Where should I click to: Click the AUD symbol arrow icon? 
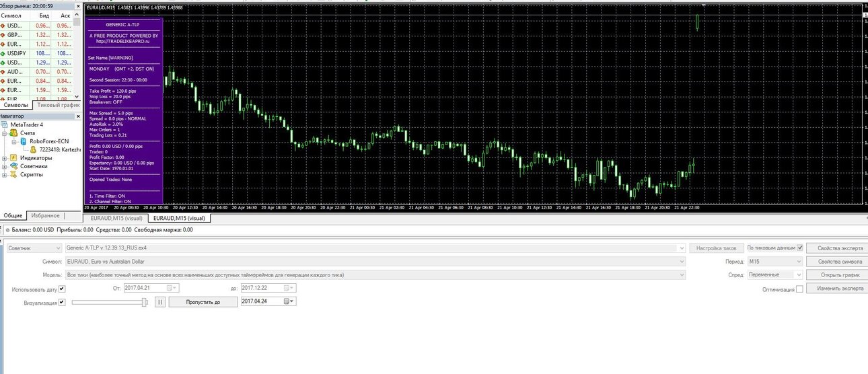[3, 71]
